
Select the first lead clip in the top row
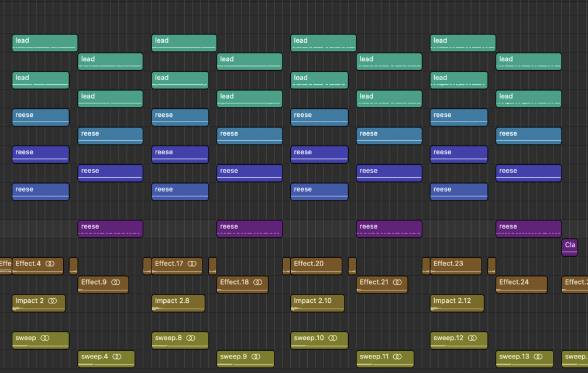44,42
